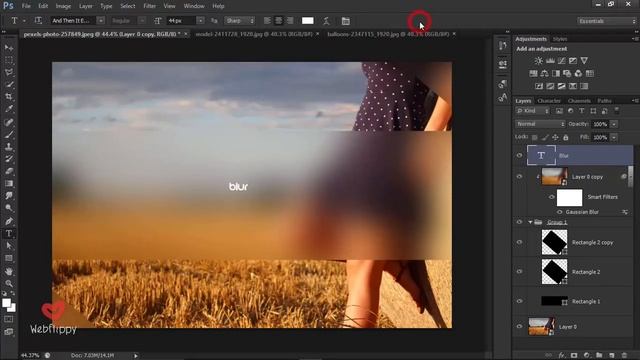Hide the Layer 0 copy layer

click(x=519, y=177)
